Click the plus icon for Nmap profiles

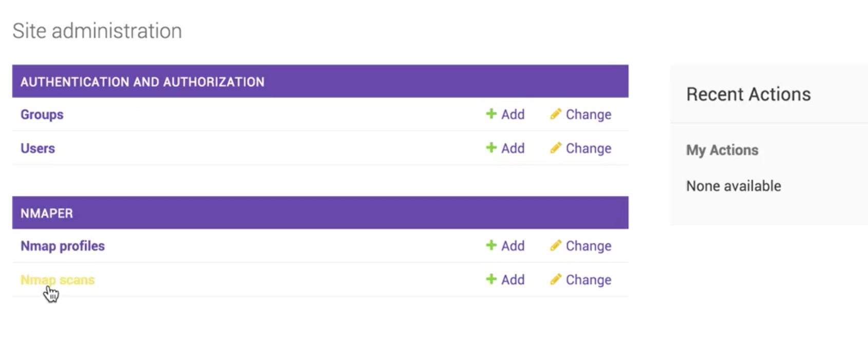[491, 245]
